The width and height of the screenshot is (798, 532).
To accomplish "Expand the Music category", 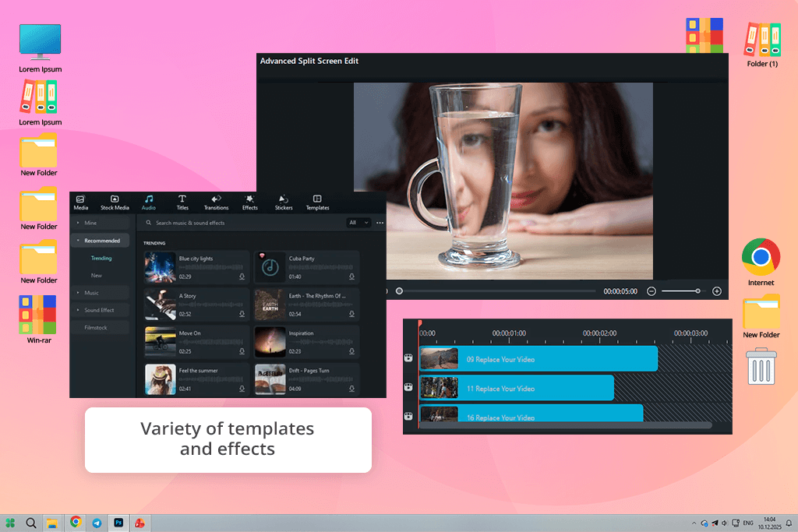I will tap(100, 292).
